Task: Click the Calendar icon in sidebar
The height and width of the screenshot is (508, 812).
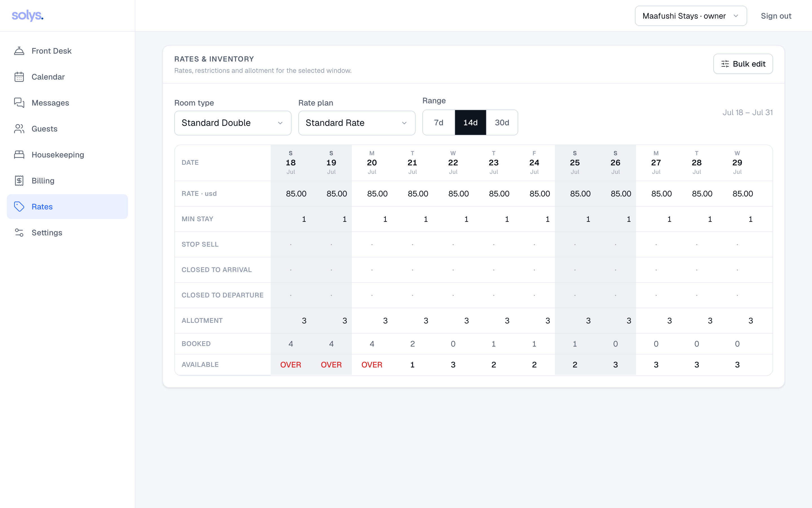Action: (x=19, y=76)
